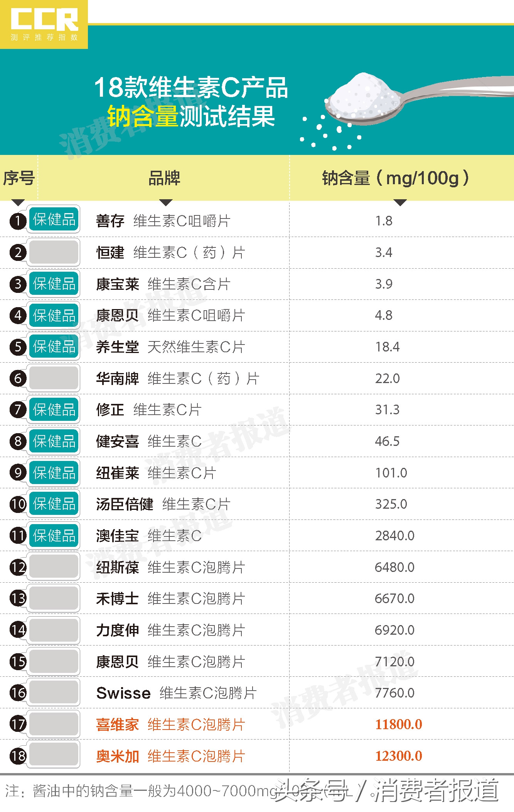Click the arrow under the 序号 header

tap(18, 202)
